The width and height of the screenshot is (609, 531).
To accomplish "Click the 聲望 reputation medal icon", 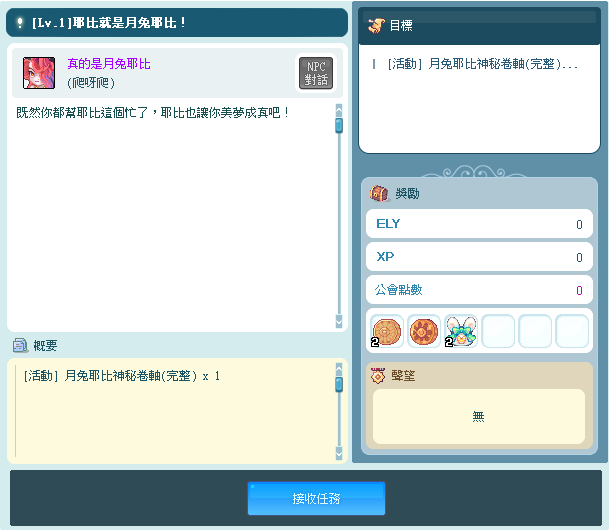I will (378, 375).
